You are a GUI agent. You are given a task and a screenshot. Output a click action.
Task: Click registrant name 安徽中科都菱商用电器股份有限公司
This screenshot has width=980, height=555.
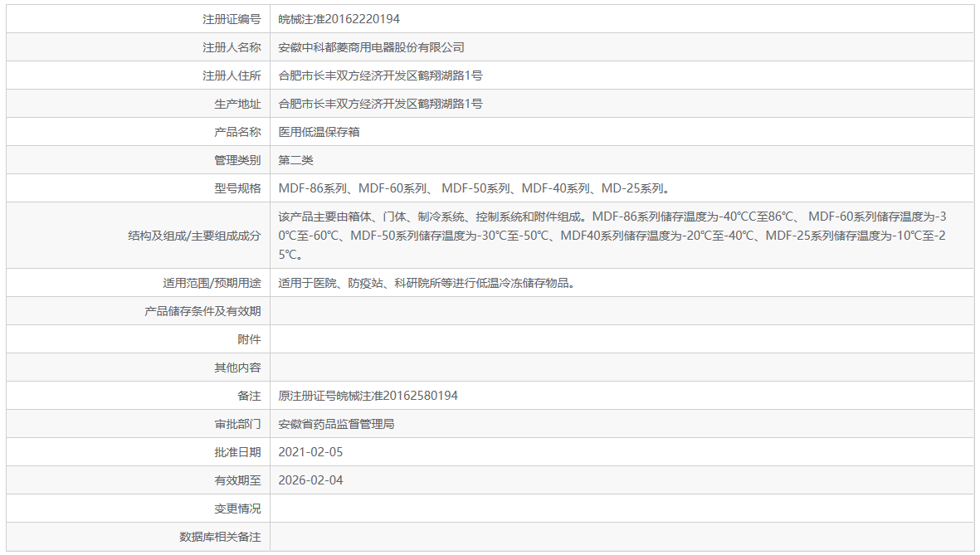pyautogui.click(x=371, y=47)
